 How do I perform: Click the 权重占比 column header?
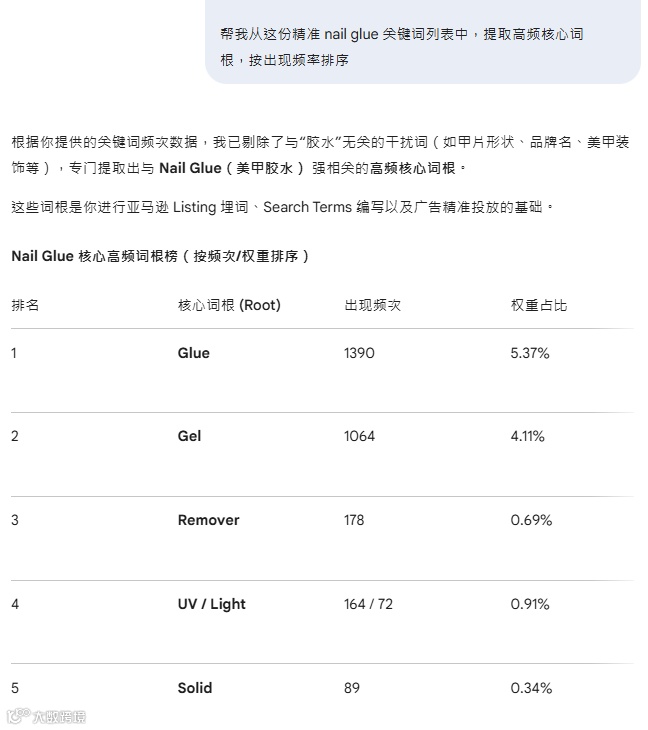point(538,305)
